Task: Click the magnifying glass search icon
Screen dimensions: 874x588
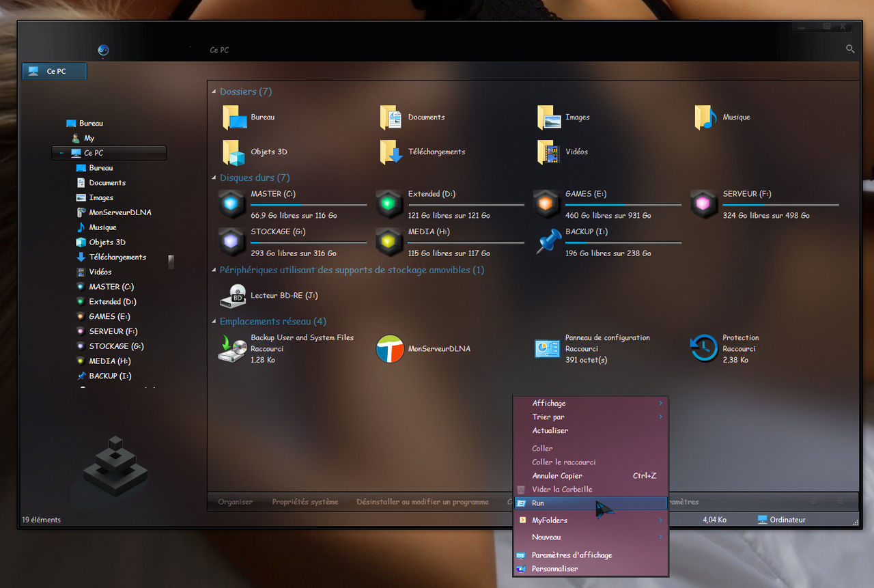Action: click(x=850, y=49)
